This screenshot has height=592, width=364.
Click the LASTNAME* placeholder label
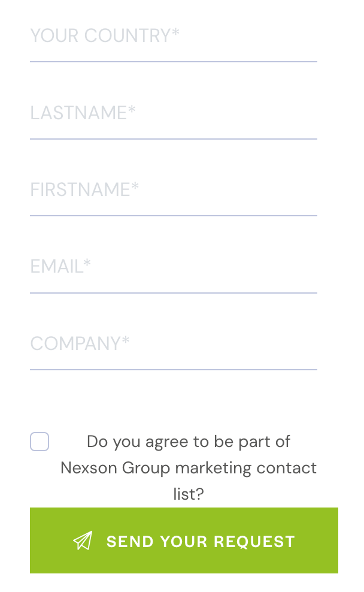pos(83,113)
